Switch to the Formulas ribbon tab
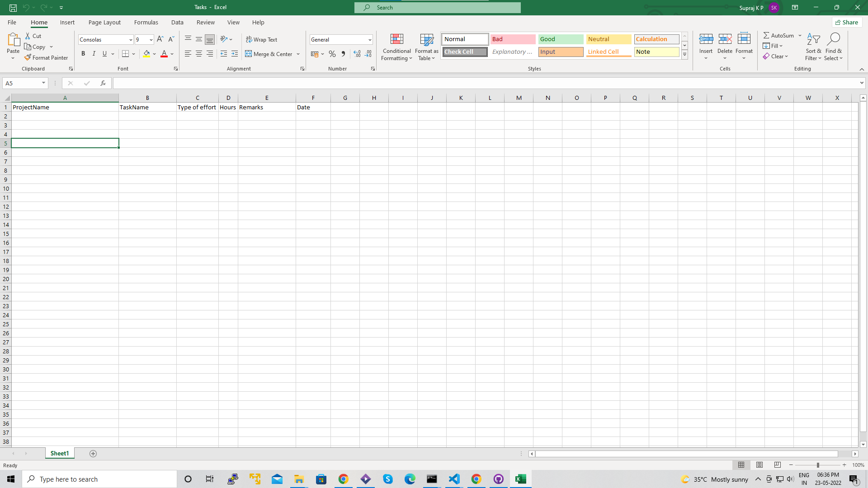Screen dimensions: 868x488 146,22
